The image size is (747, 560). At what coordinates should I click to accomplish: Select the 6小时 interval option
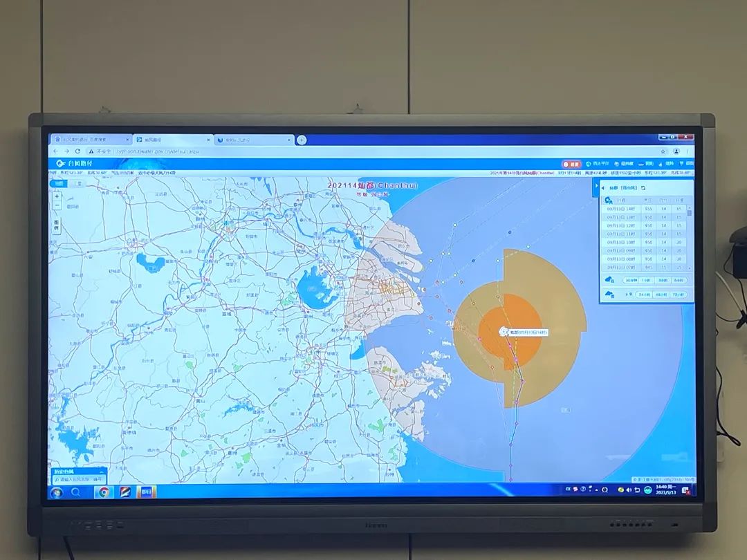pos(679,281)
